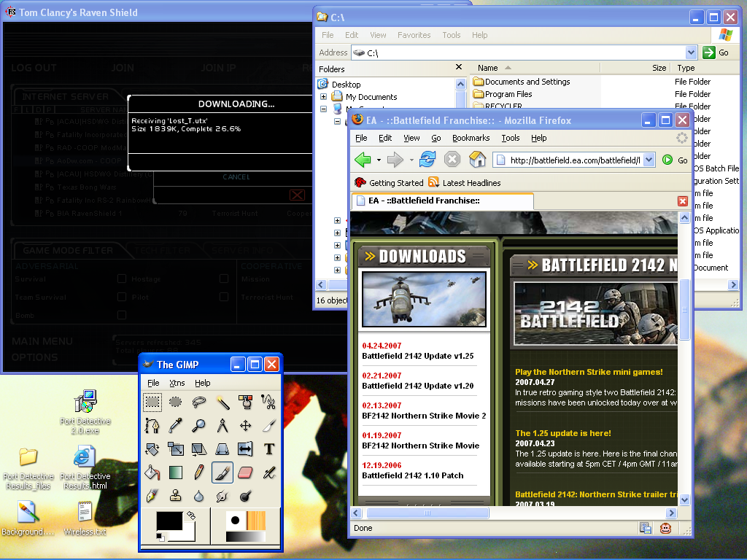The height and width of the screenshot is (560, 747).
Task: Pick the Bucket Fill tool
Action: [152, 472]
